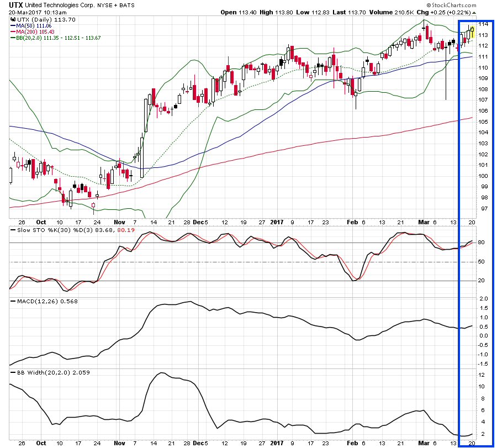This screenshot has width=497, height=448.
Task: Click the red 80.19 %D value
Action: point(126,230)
